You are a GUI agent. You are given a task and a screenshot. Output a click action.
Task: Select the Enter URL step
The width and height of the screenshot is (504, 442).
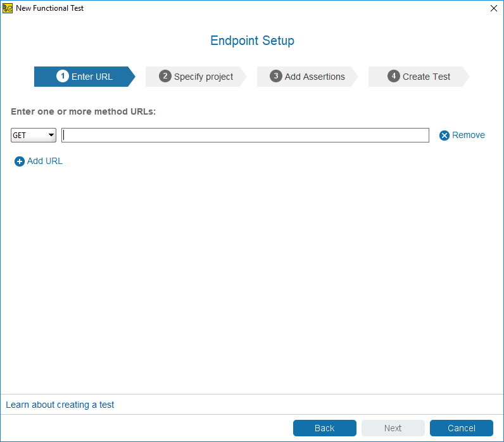tap(85, 77)
